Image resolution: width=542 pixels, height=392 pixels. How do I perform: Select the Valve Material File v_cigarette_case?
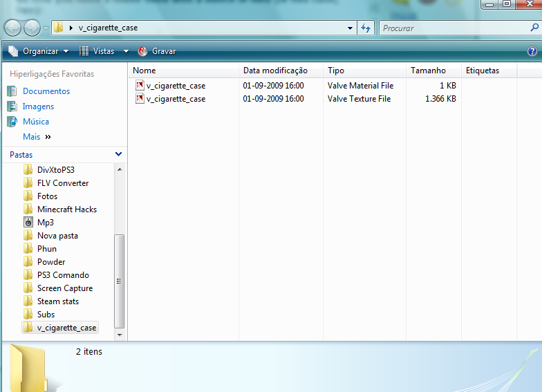tap(176, 86)
